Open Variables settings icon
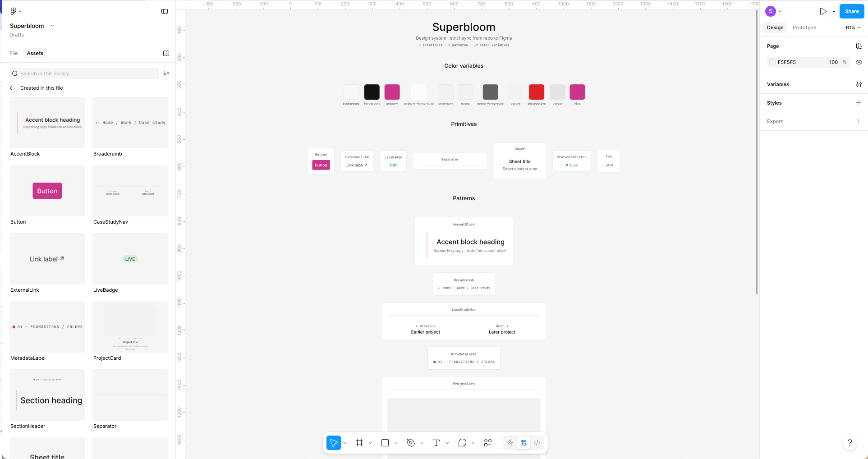This screenshot has height=459, width=868. click(859, 84)
